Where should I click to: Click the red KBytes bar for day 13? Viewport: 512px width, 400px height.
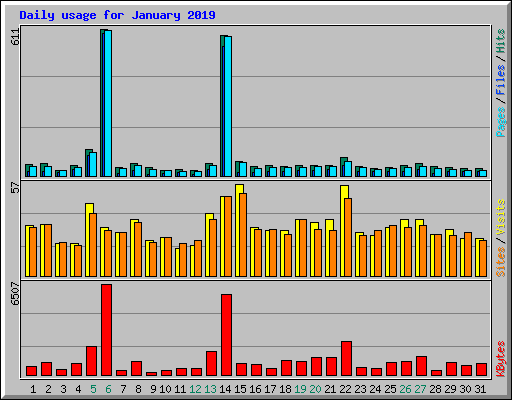pos(211,364)
